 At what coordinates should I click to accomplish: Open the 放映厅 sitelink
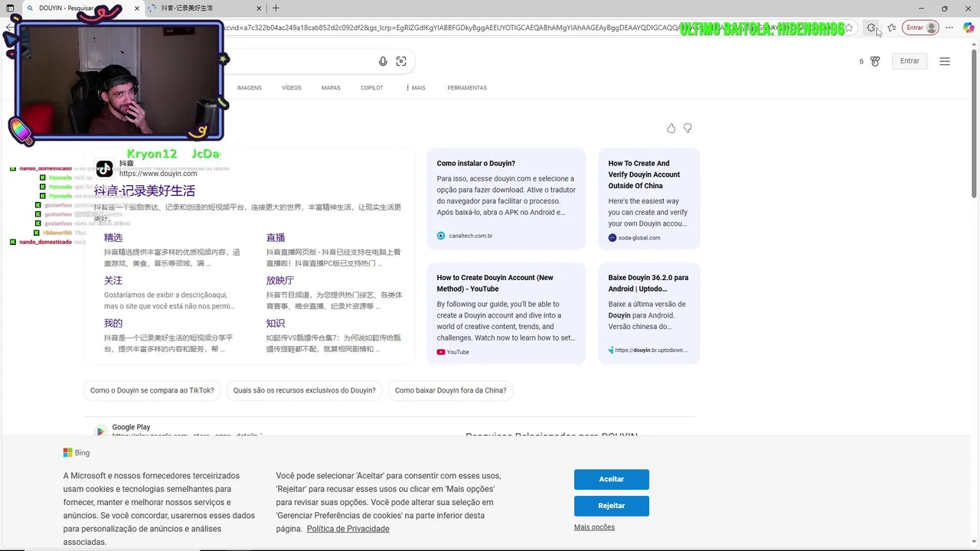tap(280, 281)
